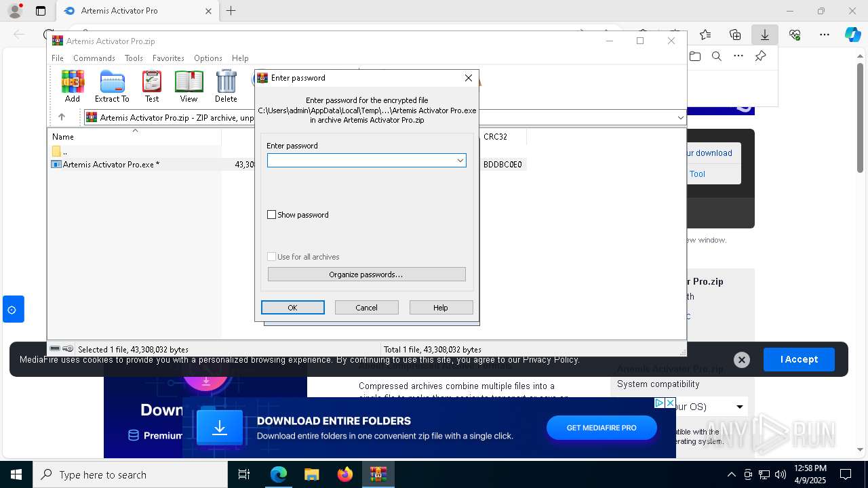Viewport: 868px width, 488px height.
Task: Click the taskbar search box
Action: click(x=130, y=474)
